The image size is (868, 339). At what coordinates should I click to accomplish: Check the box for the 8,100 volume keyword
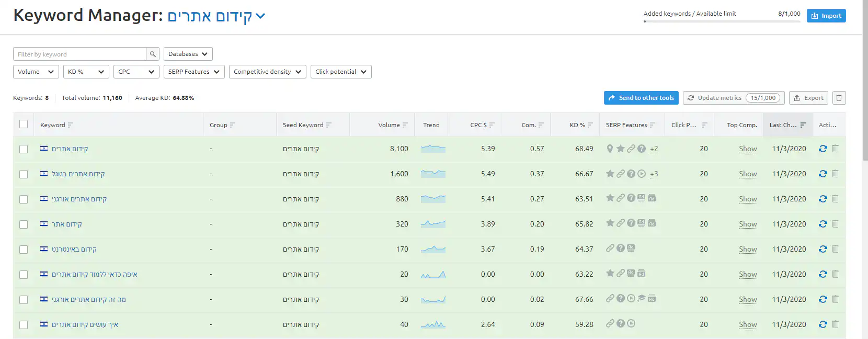[24, 149]
